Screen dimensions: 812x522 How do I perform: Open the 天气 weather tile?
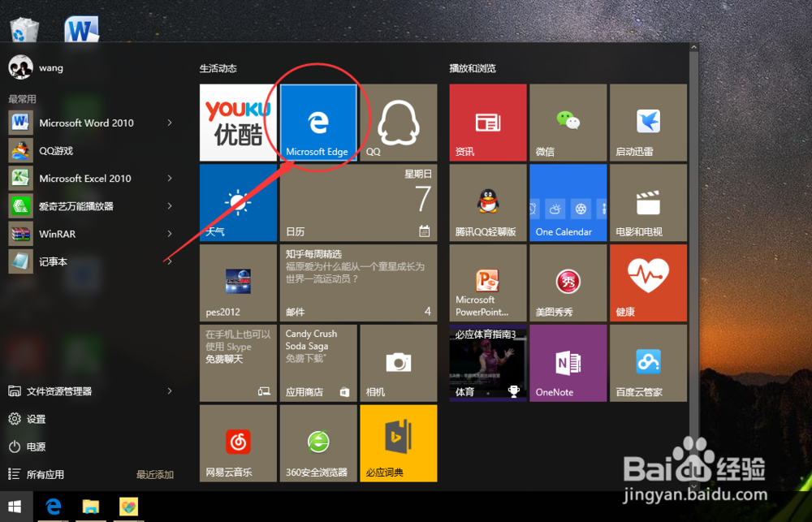point(238,203)
